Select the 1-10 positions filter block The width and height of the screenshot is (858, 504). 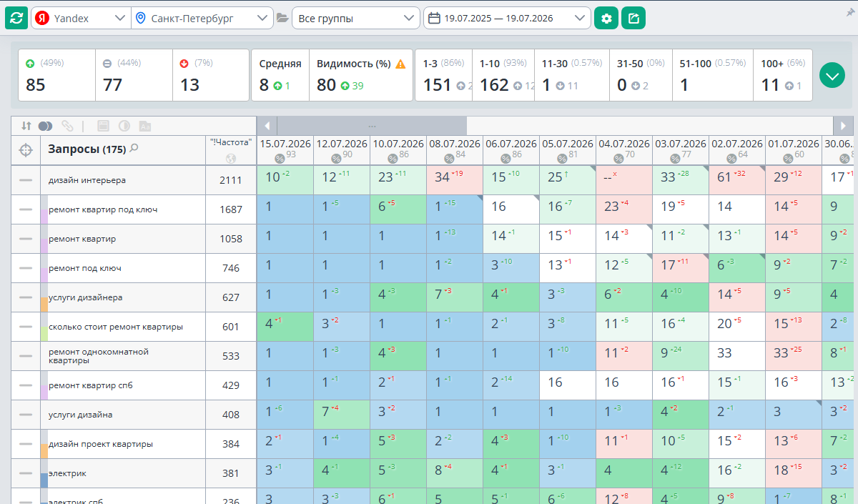[505, 75]
